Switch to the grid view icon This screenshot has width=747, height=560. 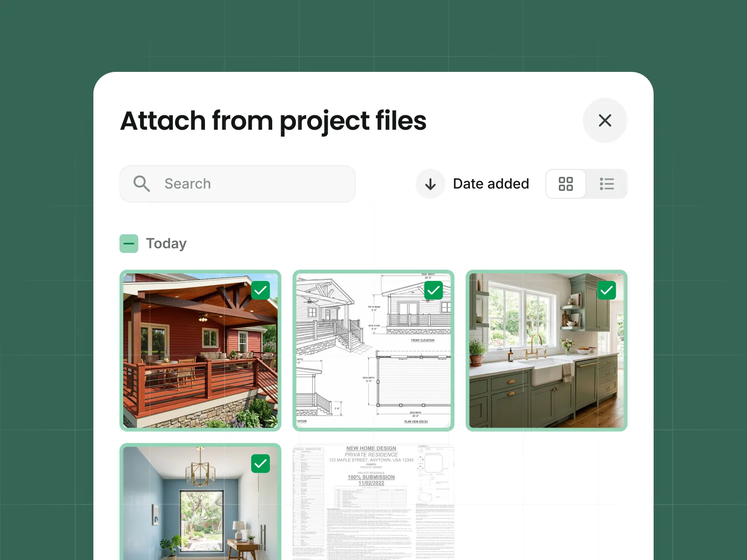[x=566, y=184]
